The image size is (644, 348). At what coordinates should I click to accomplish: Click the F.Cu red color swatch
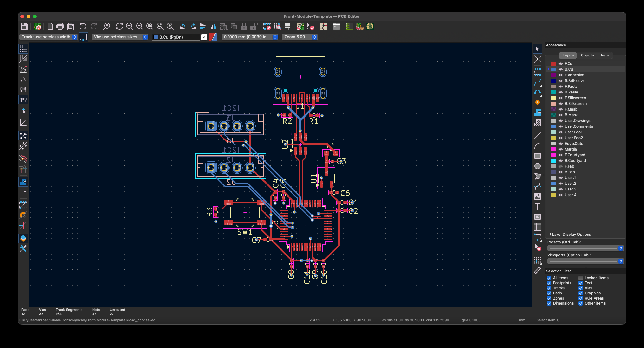(553, 64)
